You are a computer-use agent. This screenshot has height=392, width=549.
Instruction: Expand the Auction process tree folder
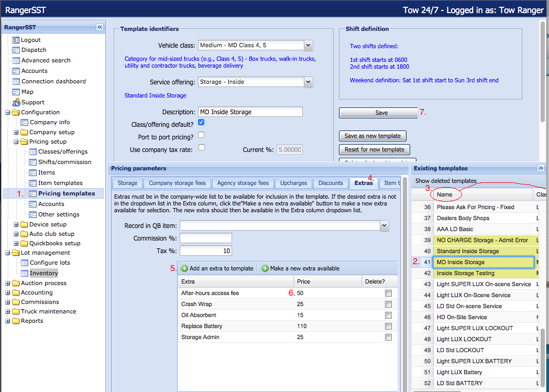[x=8, y=283]
